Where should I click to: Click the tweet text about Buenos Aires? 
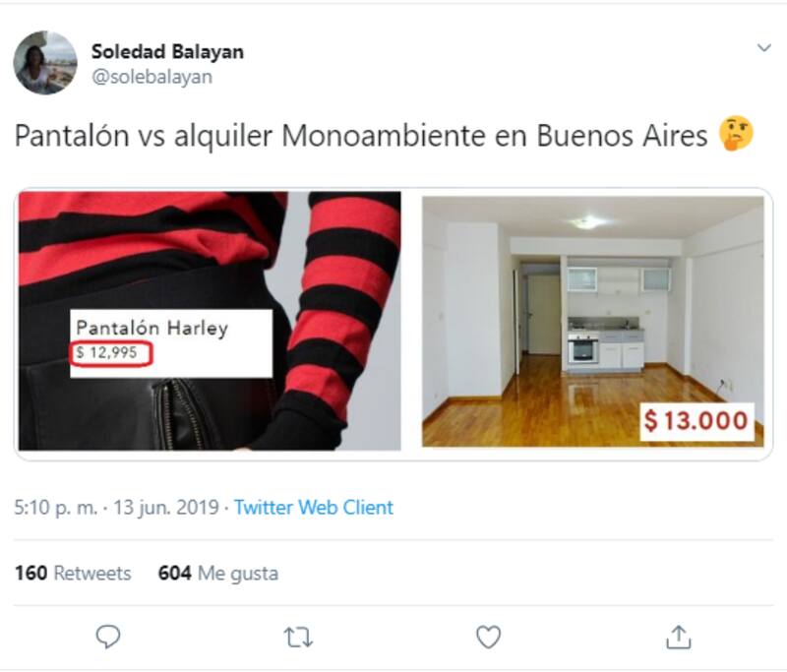point(361,136)
